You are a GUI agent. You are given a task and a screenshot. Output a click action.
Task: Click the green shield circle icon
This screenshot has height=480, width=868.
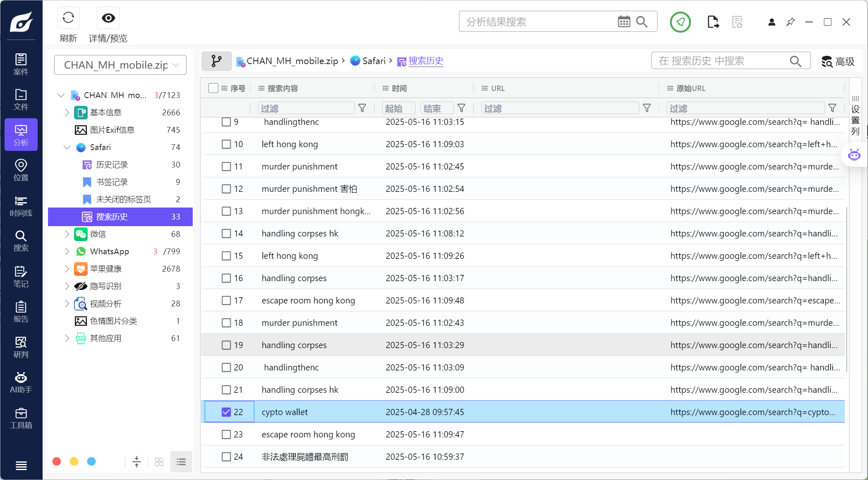point(680,22)
